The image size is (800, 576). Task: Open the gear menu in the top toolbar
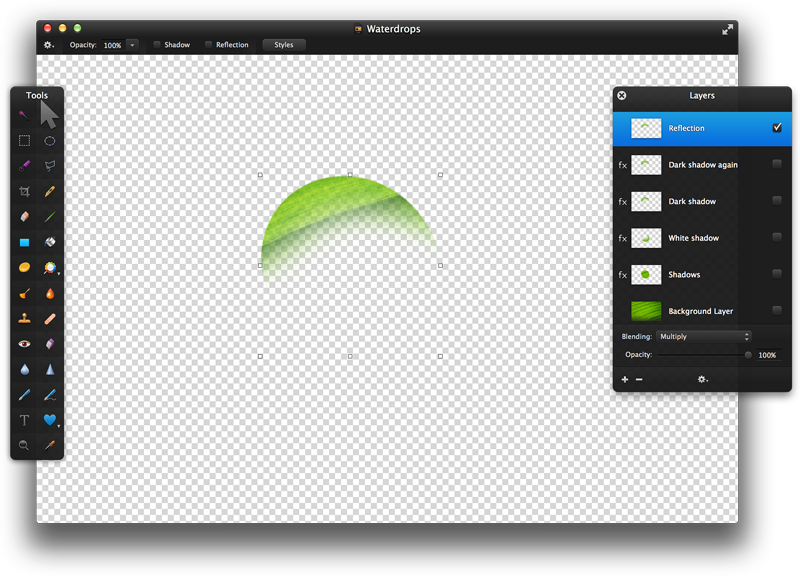[x=47, y=44]
